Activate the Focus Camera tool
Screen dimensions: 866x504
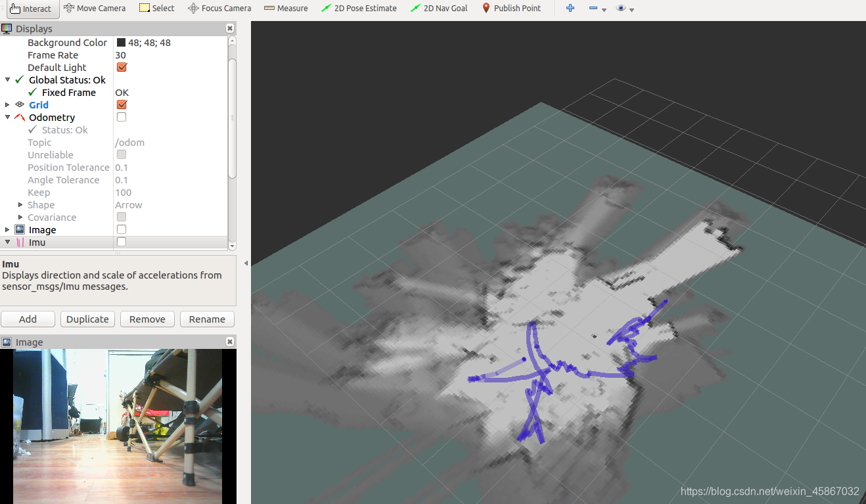219,8
